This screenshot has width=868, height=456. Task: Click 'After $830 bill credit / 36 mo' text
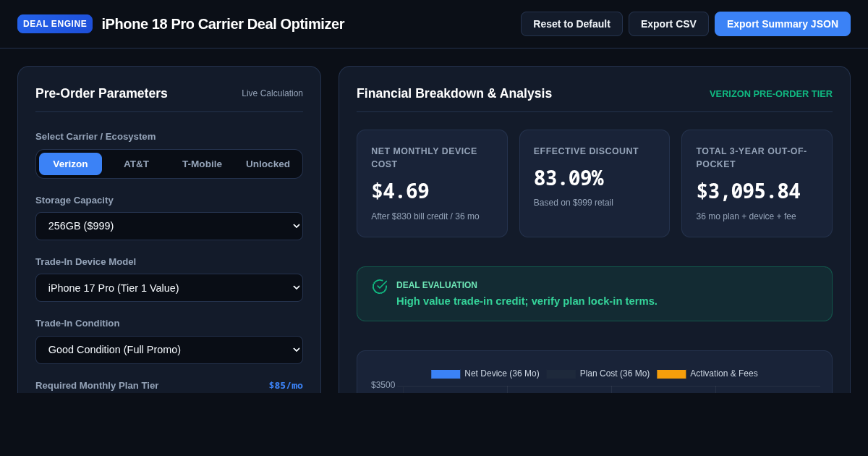[x=425, y=216]
